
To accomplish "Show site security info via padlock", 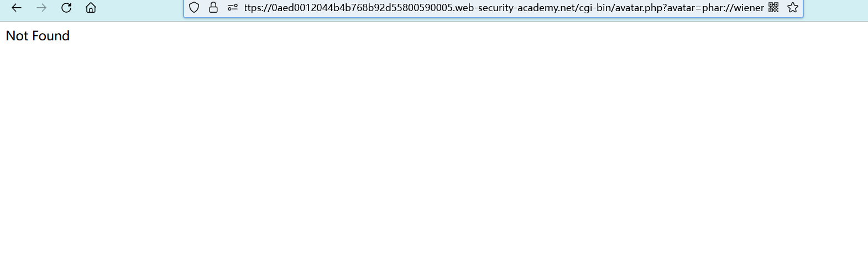I will pyautogui.click(x=213, y=8).
